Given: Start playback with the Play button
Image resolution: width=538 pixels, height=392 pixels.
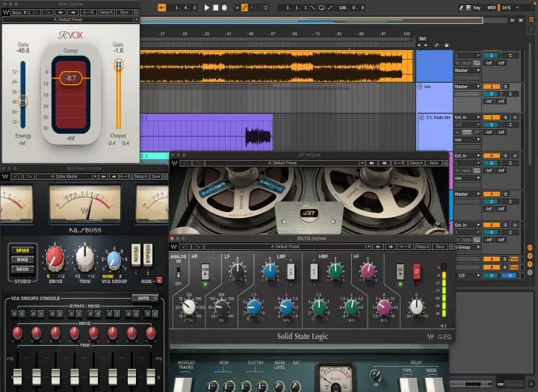Looking at the screenshot, I should click(x=206, y=7).
